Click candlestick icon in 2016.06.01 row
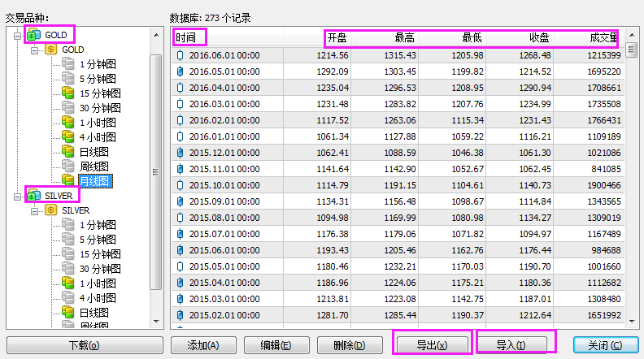Viewport: 644px width, 359px height. (x=181, y=55)
